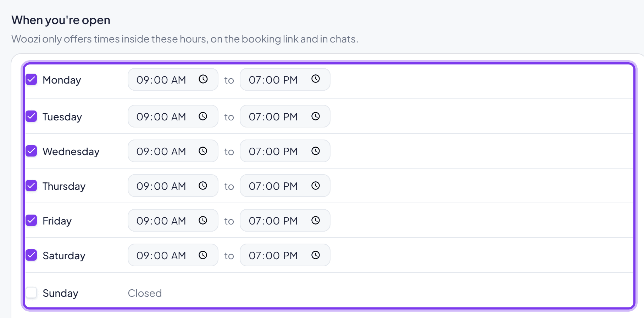The height and width of the screenshot is (318, 644).
Task: Open clock picker for Monday opening time
Action: pyautogui.click(x=203, y=79)
